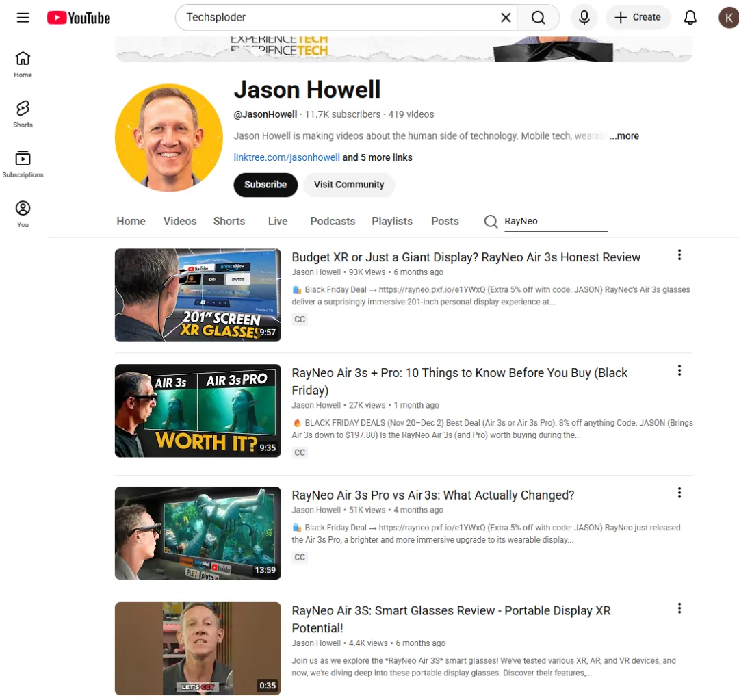Click Jason Howell name under Budget XR video
739x700 pixels.
coord(316,272)
